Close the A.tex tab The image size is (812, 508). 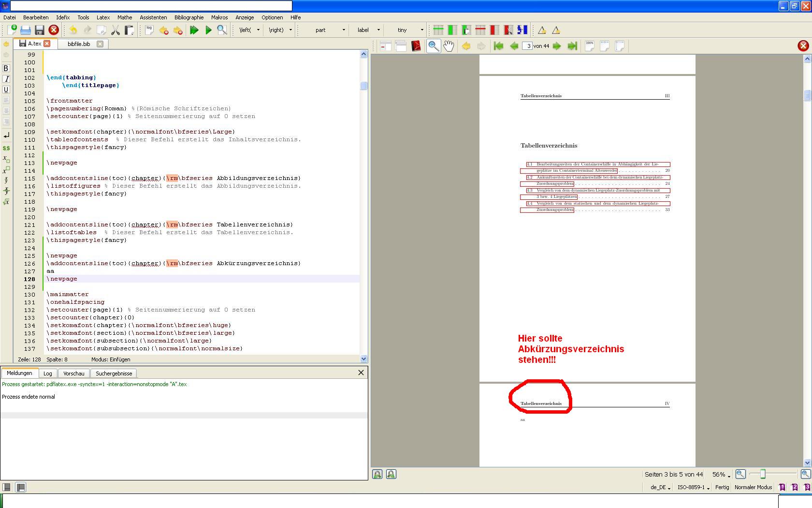pyautogui.click(x=47, y=44)
